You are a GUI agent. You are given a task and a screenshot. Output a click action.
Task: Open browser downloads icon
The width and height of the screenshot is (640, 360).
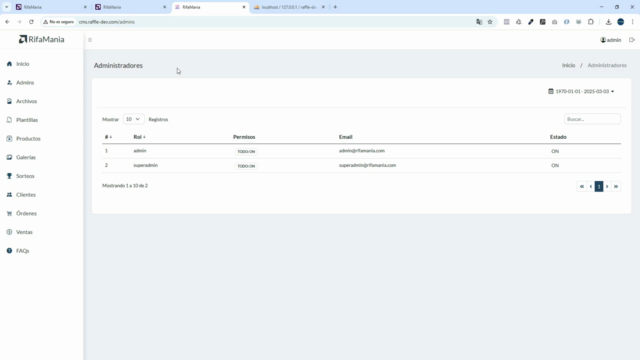point(608,22)
